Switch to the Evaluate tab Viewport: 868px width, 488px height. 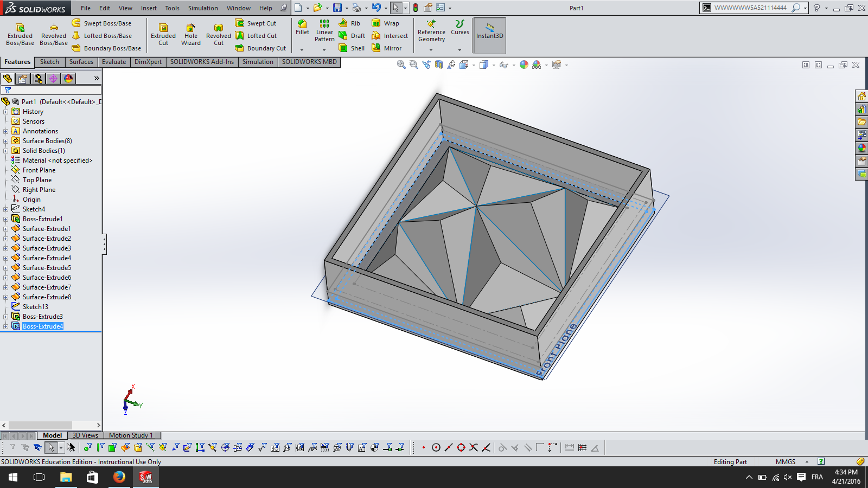[114, 62]
